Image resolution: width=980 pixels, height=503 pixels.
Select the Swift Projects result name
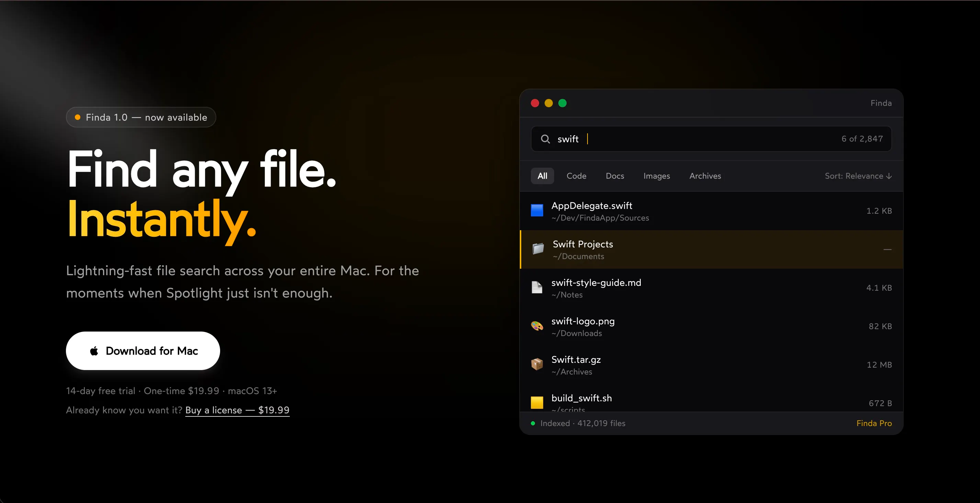(583, 244)
